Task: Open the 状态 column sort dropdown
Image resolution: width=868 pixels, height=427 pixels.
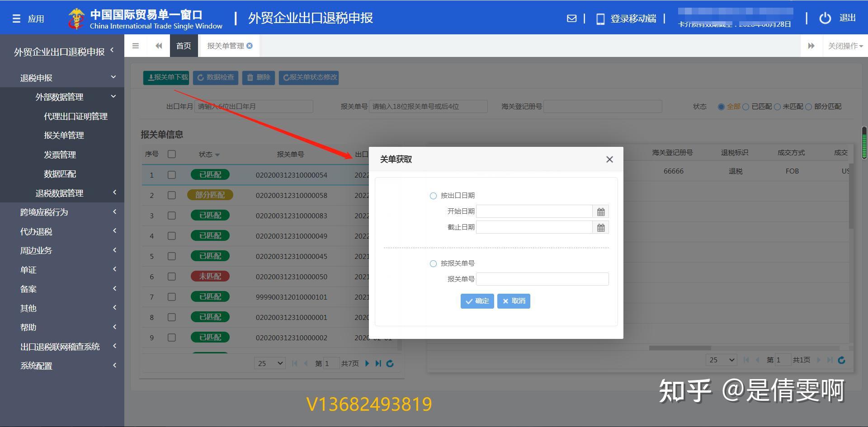Action: tap(217, 155)
